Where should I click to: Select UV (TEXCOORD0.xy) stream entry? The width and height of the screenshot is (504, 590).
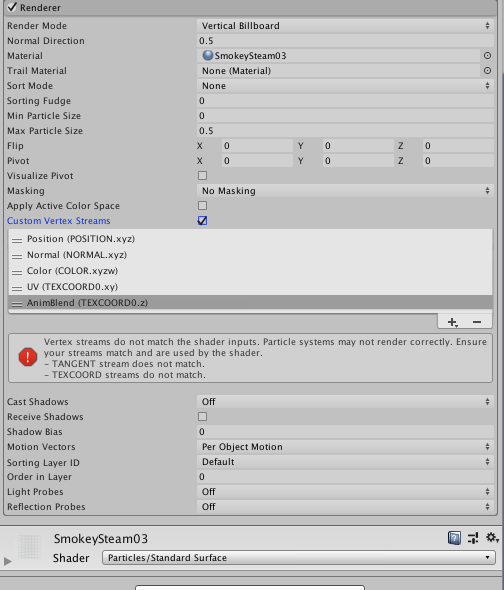(x=250, y=287)
